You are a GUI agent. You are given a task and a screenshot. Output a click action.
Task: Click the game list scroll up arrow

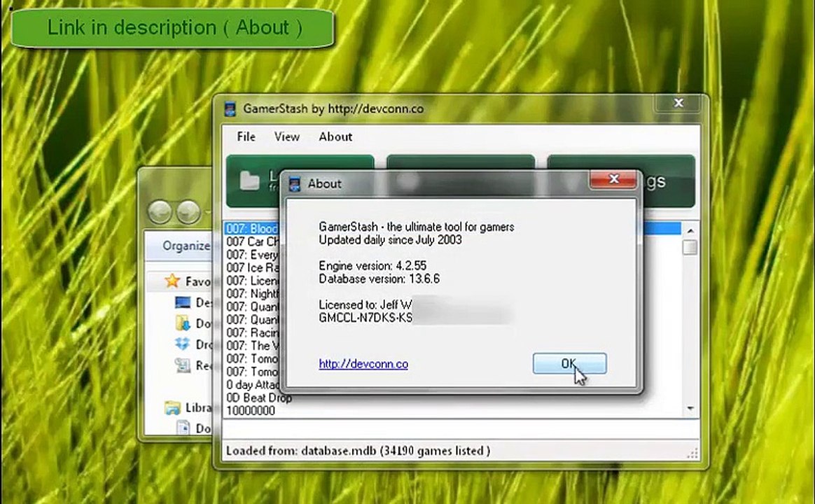pyautogui.click(x=690, y=230)
